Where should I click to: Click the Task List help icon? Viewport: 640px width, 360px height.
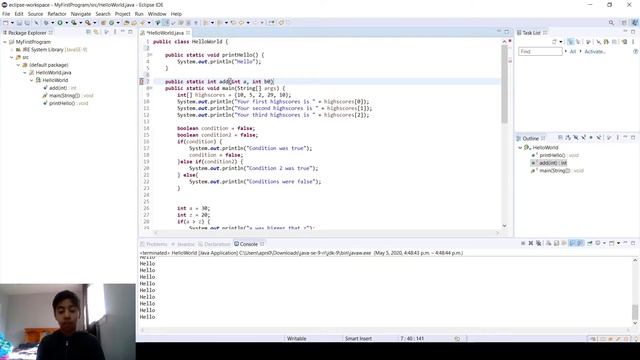point(636,51)
